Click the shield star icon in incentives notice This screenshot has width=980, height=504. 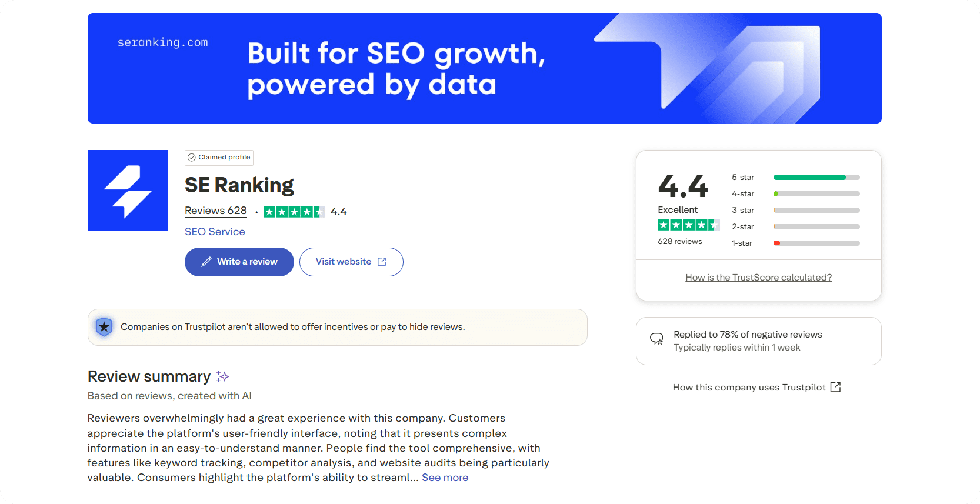[104, 327]
